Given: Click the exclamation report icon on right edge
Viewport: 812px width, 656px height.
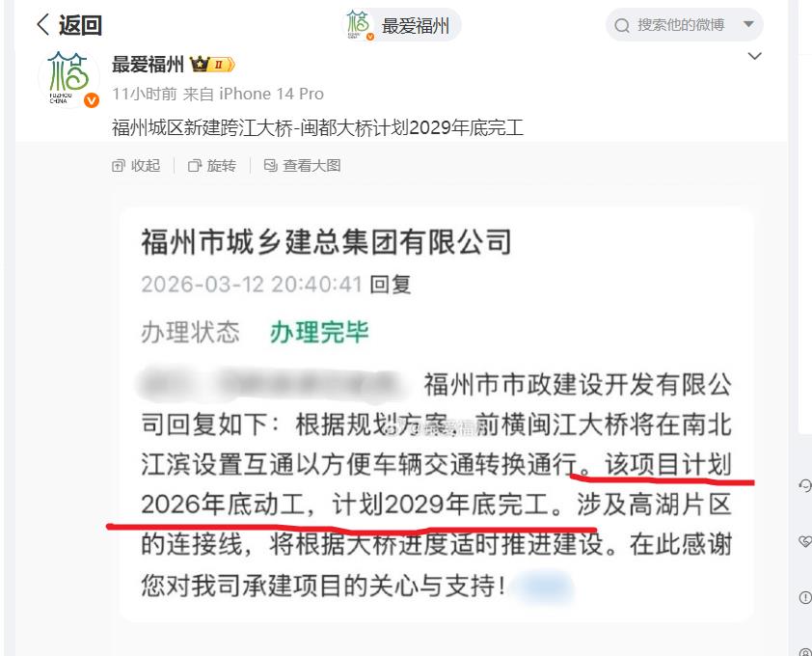Looking at the screenshot, I should point(805,597).
